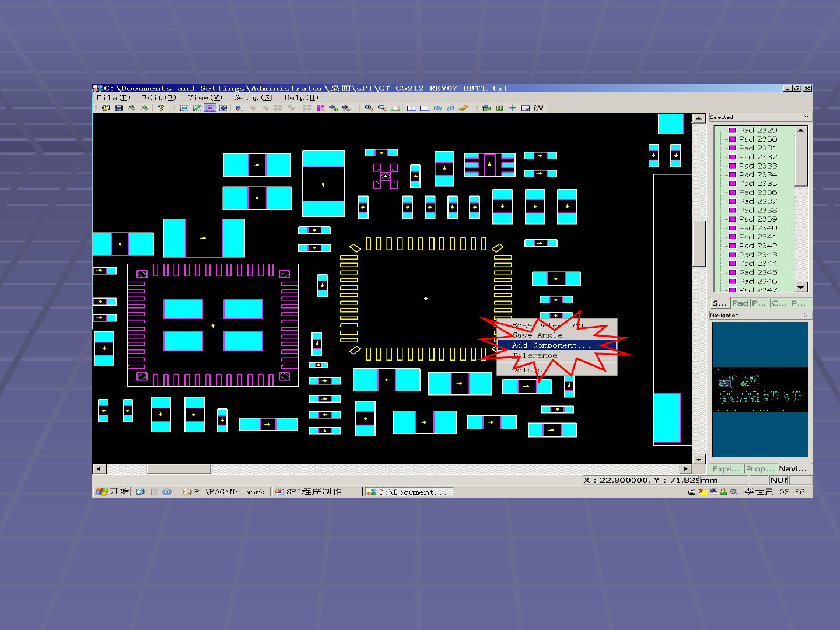Image resolution: width=840 pixels, height=630 pixels.
Task: Click the Selected list scroll down arrow
Action: [x=801, y=287]
